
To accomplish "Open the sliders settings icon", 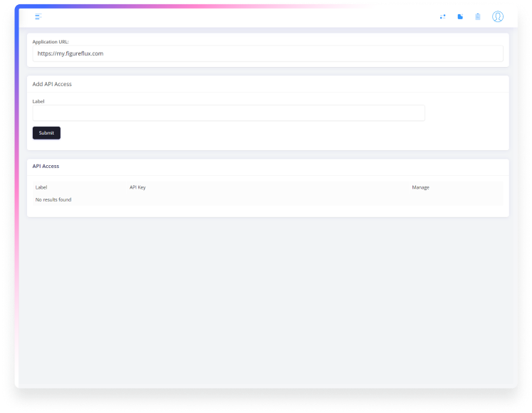I will point(442,16).
